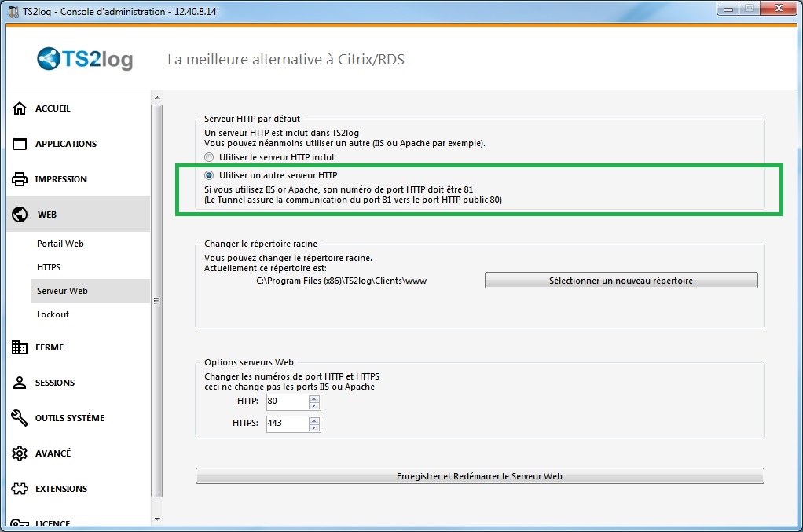Go to the Avancé section

[79, 453]
